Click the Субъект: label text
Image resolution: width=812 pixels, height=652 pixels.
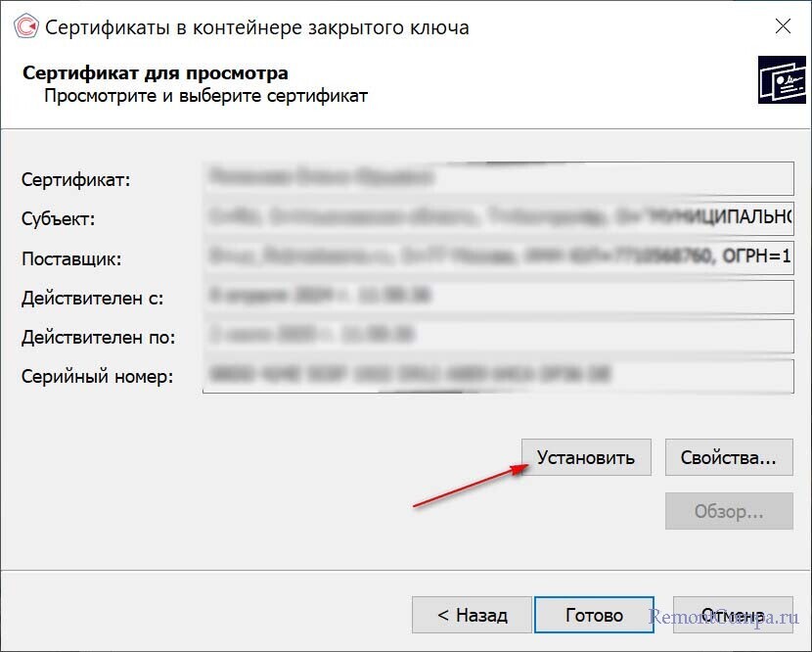click(58, 219)
